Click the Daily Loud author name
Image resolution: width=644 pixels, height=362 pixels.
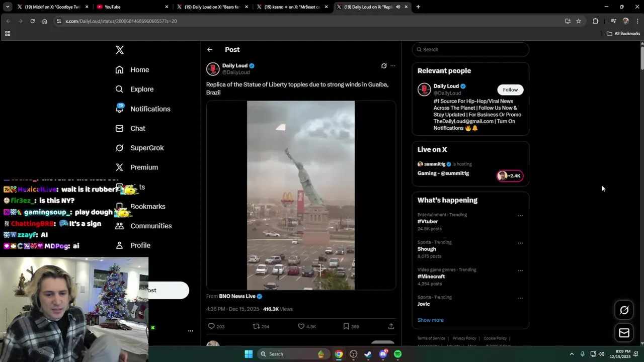235,65
